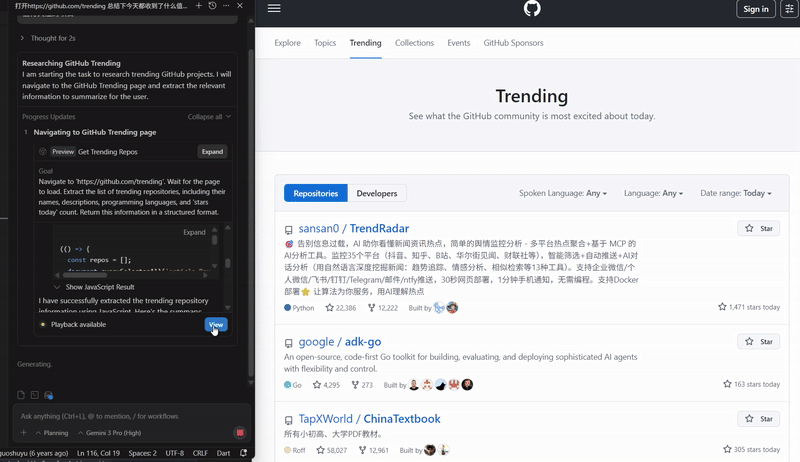Click UTF-8 encoding in status bar
The height and width of the screenshot is (462, 800).
point(174,453)
